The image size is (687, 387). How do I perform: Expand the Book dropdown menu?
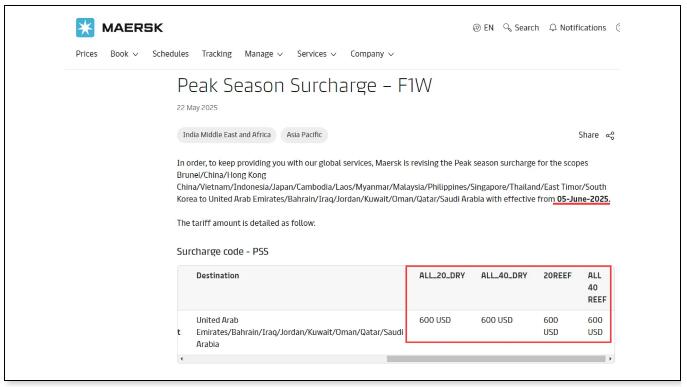tap(124, 54)
